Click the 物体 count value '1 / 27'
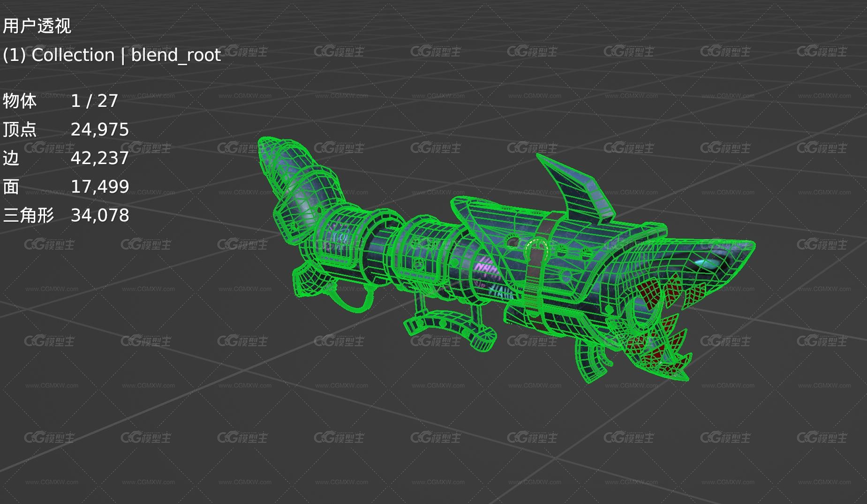The height and width of the screenshot is (504, 867). coord(94,101)
